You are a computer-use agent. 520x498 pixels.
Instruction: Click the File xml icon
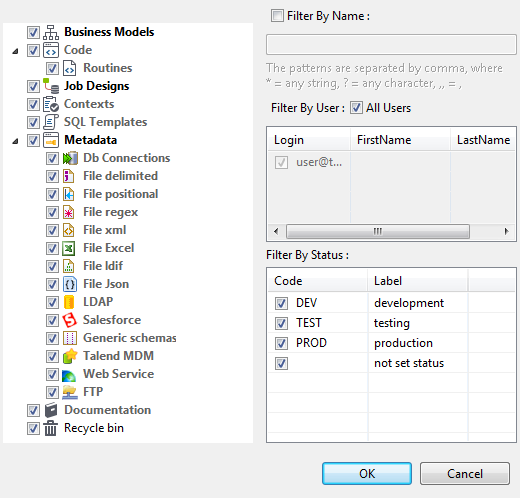[x=69, y=230]
